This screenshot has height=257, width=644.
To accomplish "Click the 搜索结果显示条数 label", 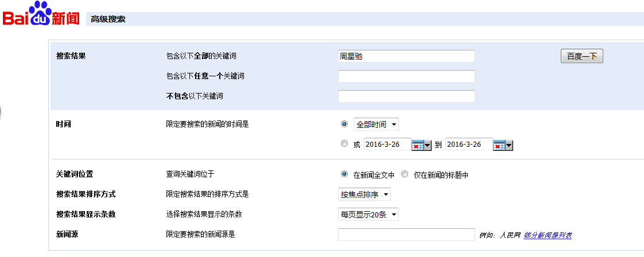I will point(86,215).
